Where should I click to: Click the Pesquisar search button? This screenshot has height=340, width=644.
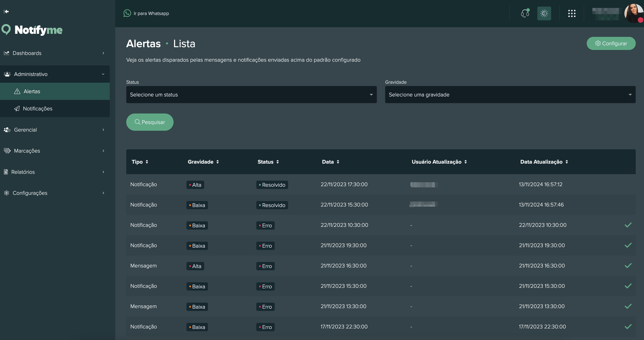(150, 122)
